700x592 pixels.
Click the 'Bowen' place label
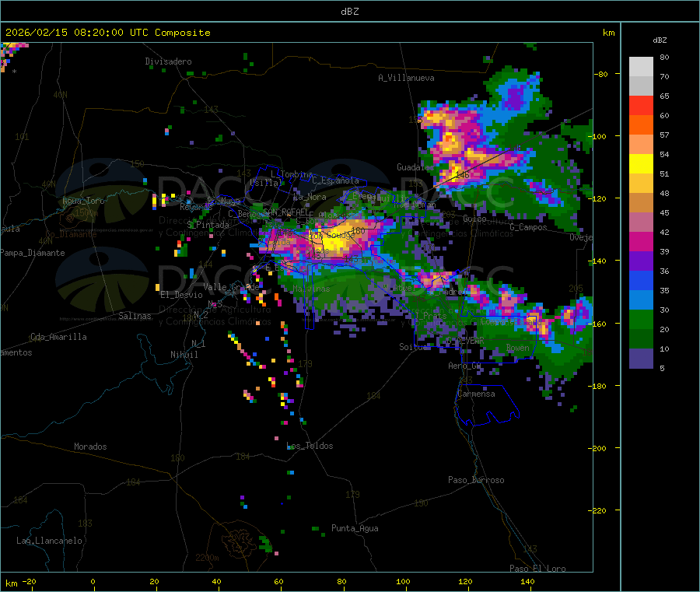point(517,347)
